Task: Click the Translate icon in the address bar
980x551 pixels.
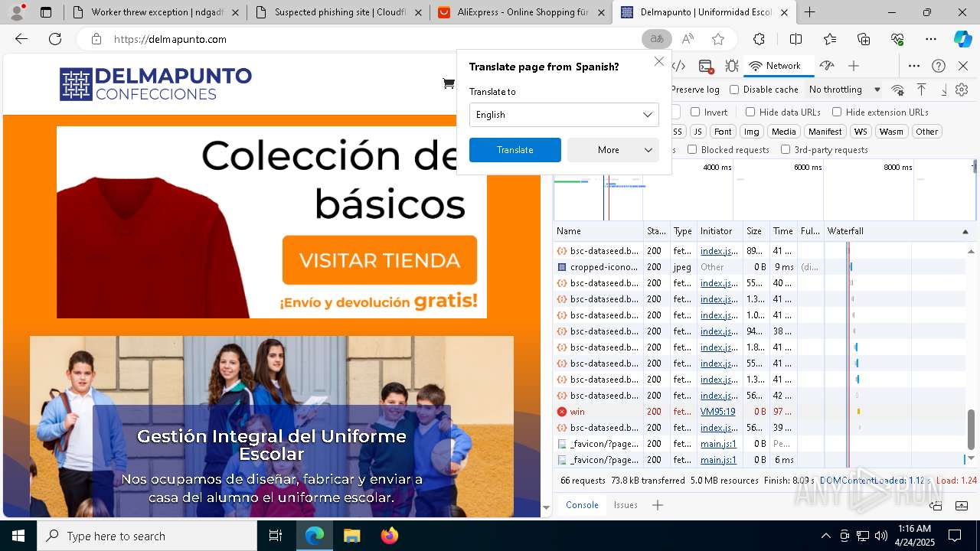Action: [x=657, y=39]
